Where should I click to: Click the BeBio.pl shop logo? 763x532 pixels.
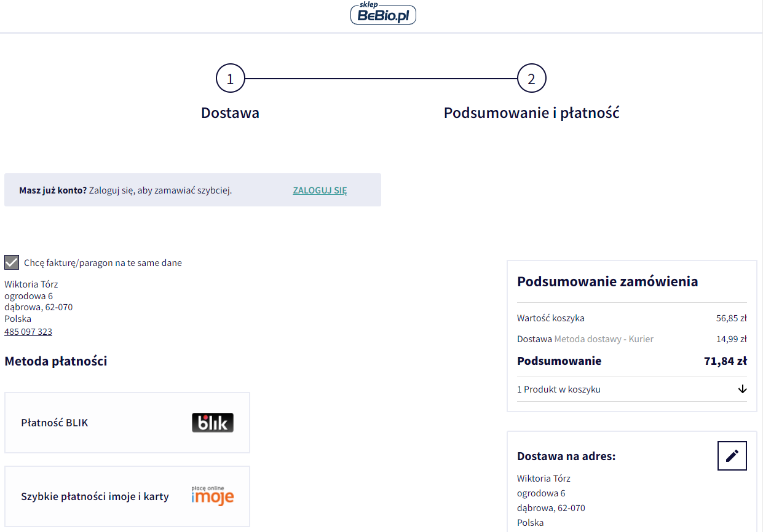pos(383,14)
